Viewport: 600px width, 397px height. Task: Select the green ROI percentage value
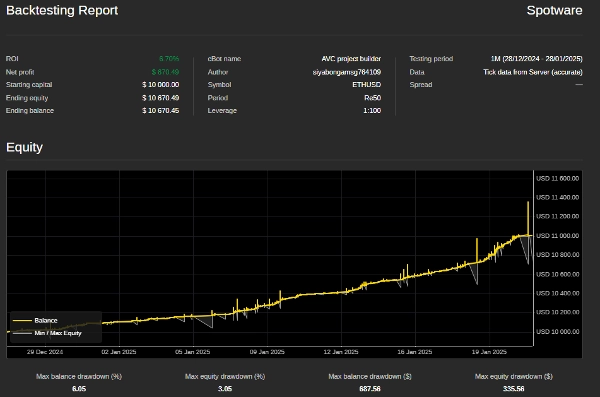tap(169, 59)
